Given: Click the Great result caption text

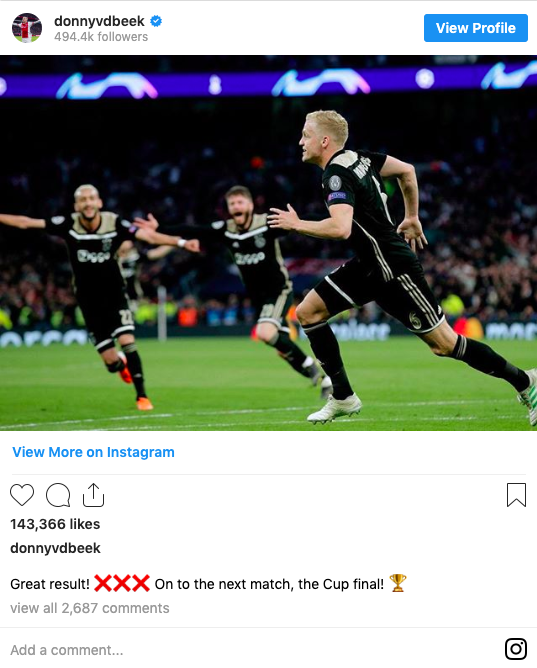Looking at the screenshot, I should [50, 584].
